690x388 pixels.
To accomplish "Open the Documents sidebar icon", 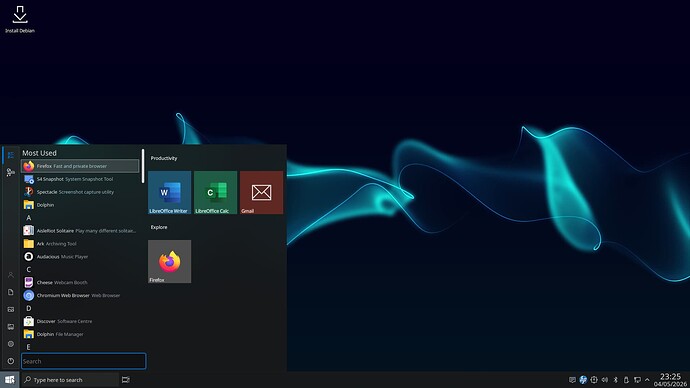I will [11, 292].
